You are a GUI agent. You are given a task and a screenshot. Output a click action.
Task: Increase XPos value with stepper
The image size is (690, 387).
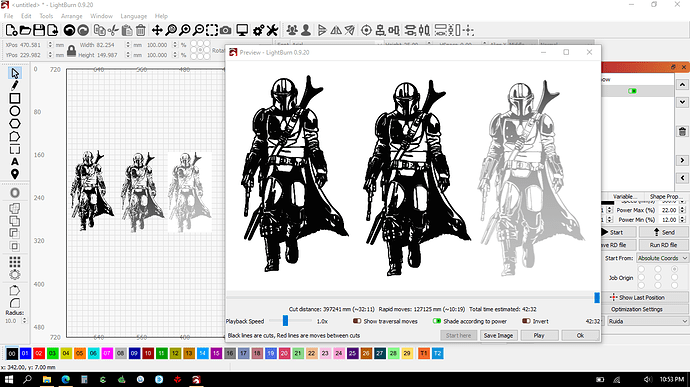[50, 43]
